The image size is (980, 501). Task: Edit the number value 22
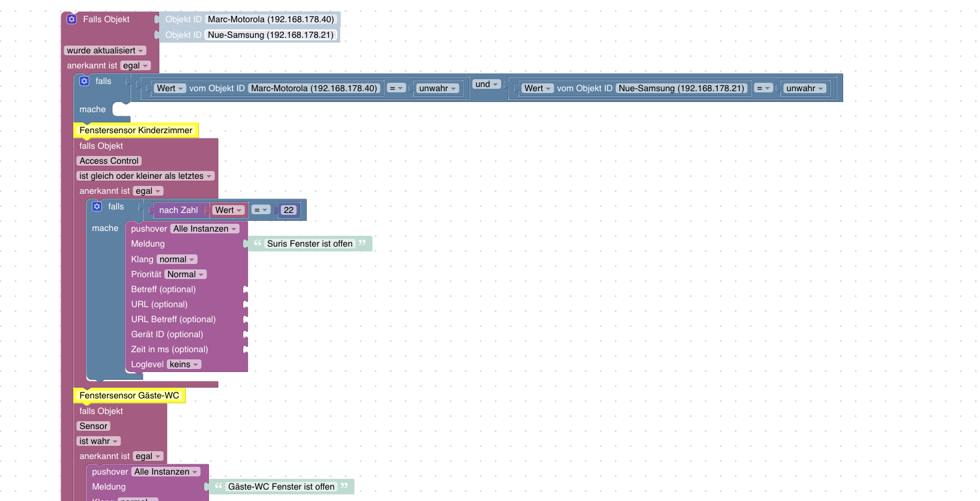[289, 210]
